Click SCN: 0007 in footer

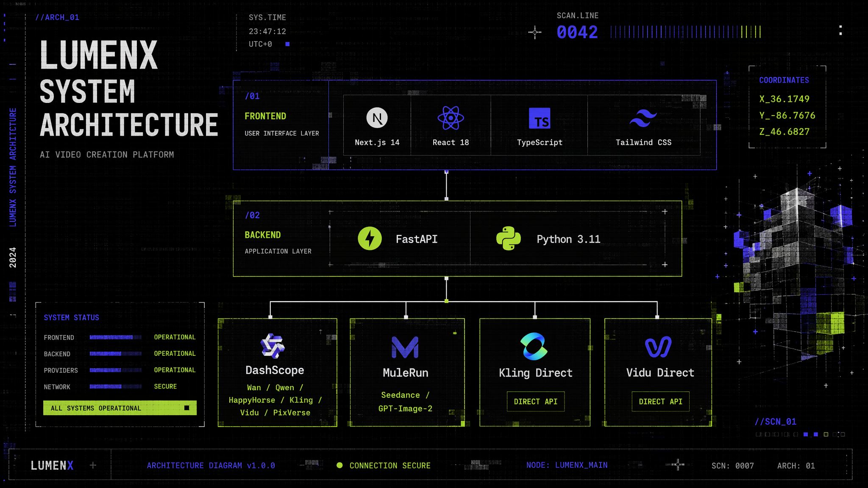click(x=732, y=466)
